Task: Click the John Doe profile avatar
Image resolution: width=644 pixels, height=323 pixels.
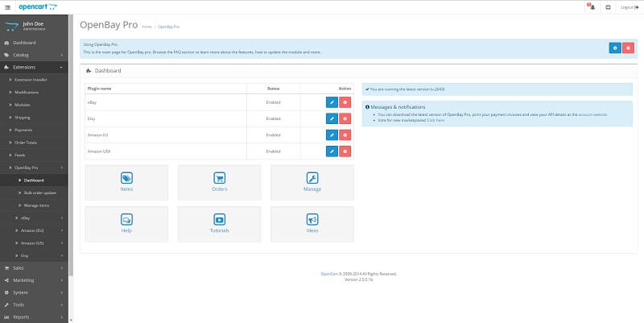Action: (11, 26)
